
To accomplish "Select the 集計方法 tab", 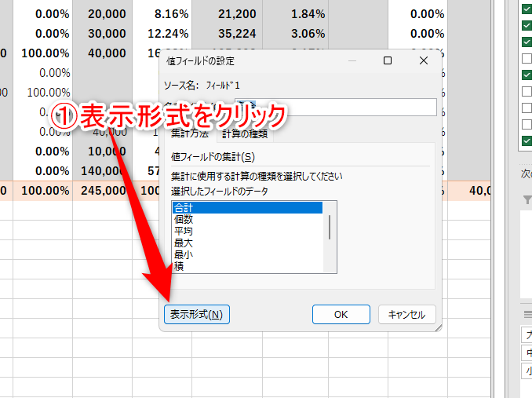I will (190, 133).
